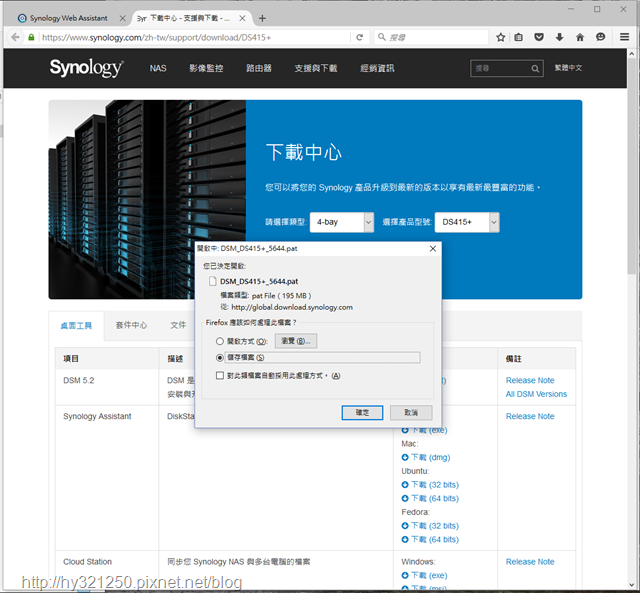Screen dimensions: 640x593
Task: Check the auto-apply for this file type box
Action: pyautogui.click(x=220, y=375)
